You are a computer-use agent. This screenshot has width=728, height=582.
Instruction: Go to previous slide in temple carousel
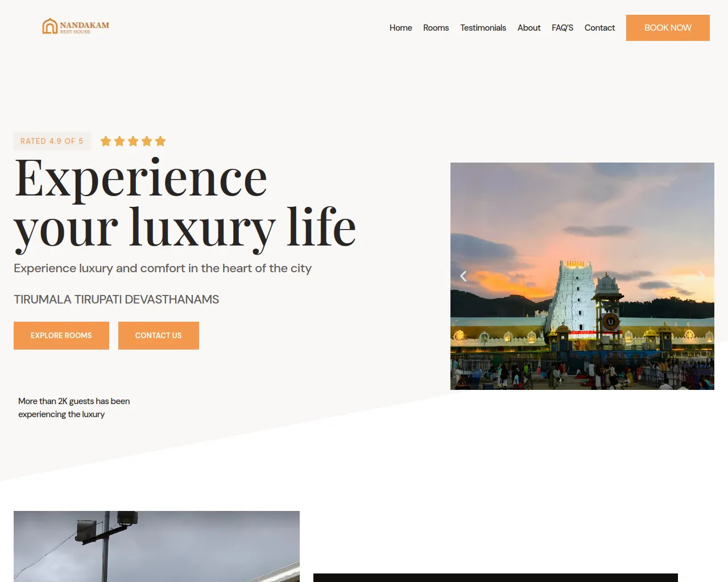click(x=463, y=276)
